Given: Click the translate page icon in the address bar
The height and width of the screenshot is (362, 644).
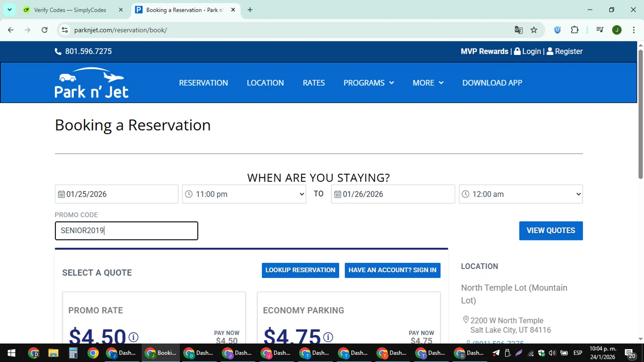Looking at the screenshot, I should click(519, 30).
